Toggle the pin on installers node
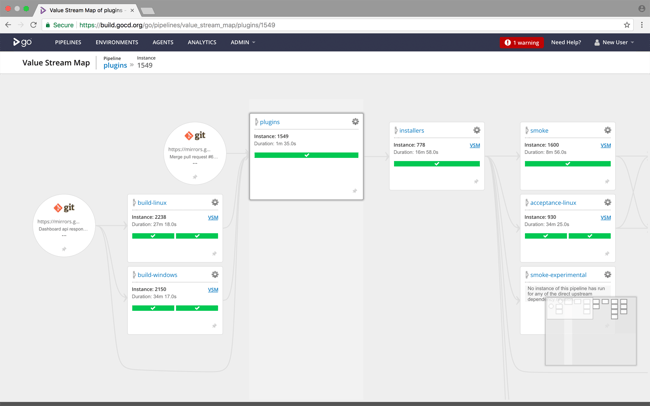The width and height of the screenshot is (650, 406). (x=476, y=182)
